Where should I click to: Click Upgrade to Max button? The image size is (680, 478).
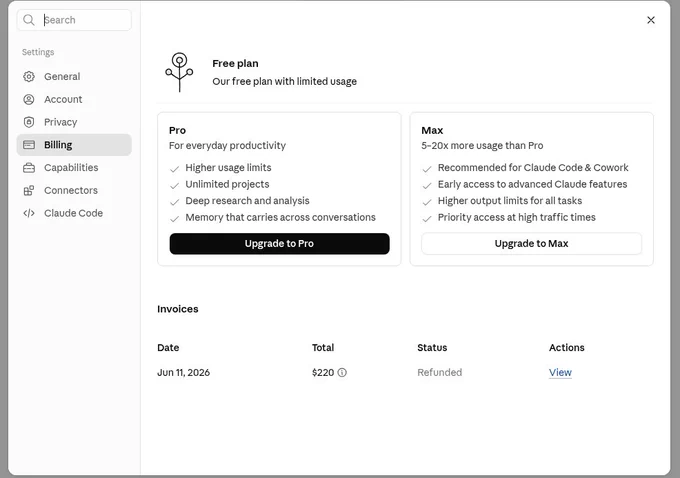tap(531, 244)
